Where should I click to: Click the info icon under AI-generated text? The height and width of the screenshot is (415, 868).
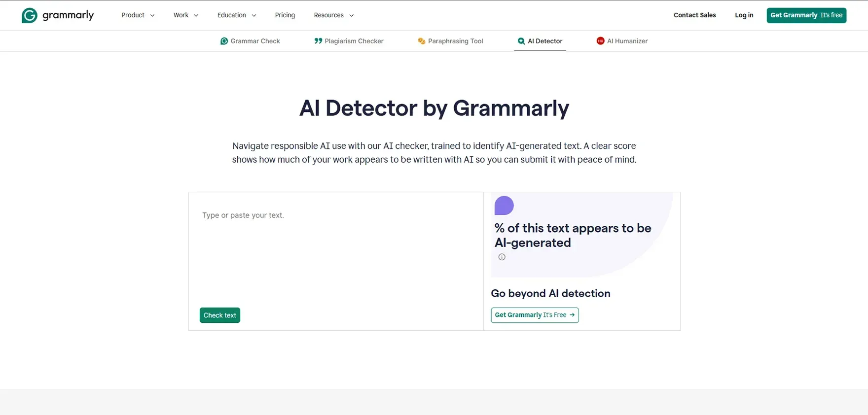(x=502, y=257)
